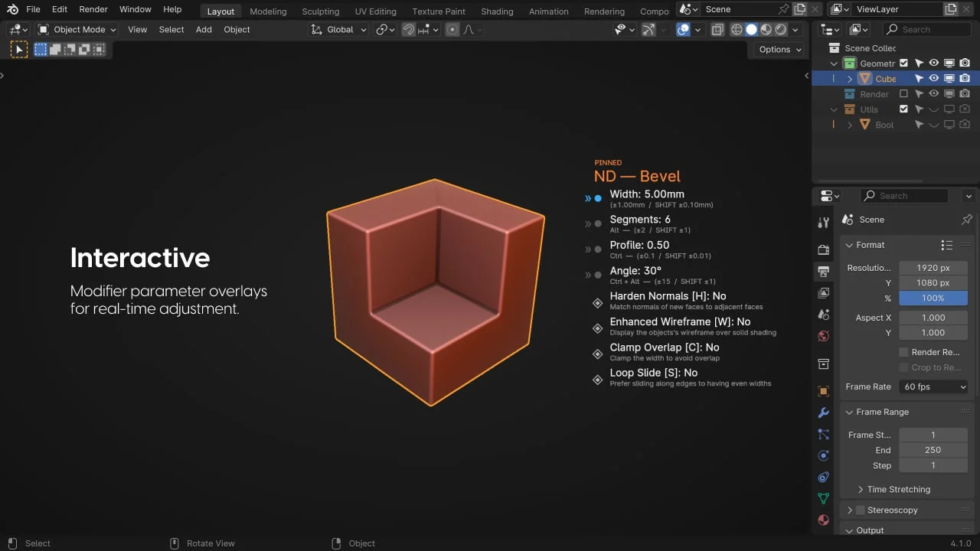The height and width of the screenshot is (551, 980).
Task: Collapse the Geometry collection in the outliner
Action: [834, 63]
